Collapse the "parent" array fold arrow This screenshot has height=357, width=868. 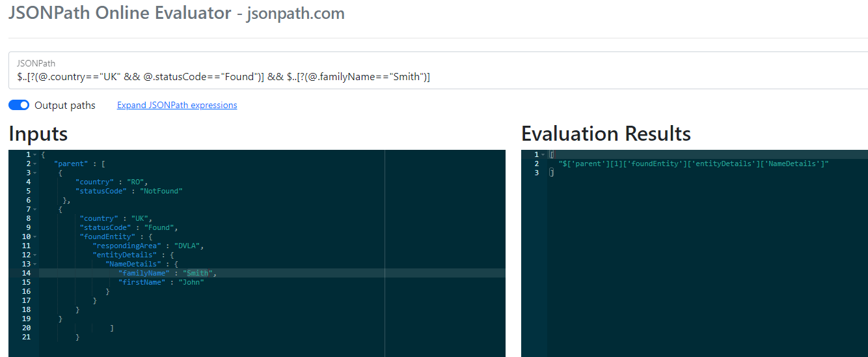coord(34,164)
